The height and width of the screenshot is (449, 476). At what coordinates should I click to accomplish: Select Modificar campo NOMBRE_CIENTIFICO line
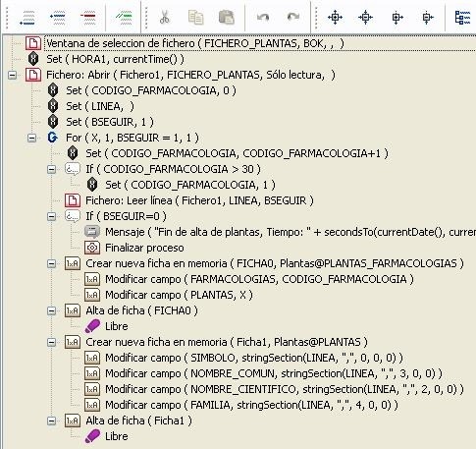tap(285, 389)
